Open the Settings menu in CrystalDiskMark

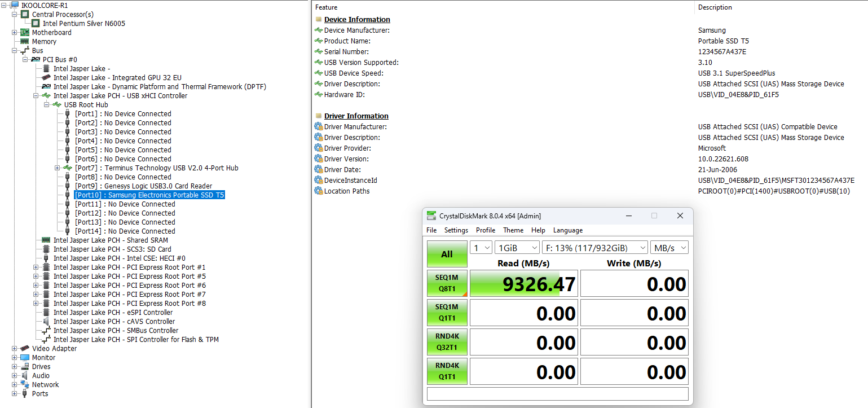[456, 230]
